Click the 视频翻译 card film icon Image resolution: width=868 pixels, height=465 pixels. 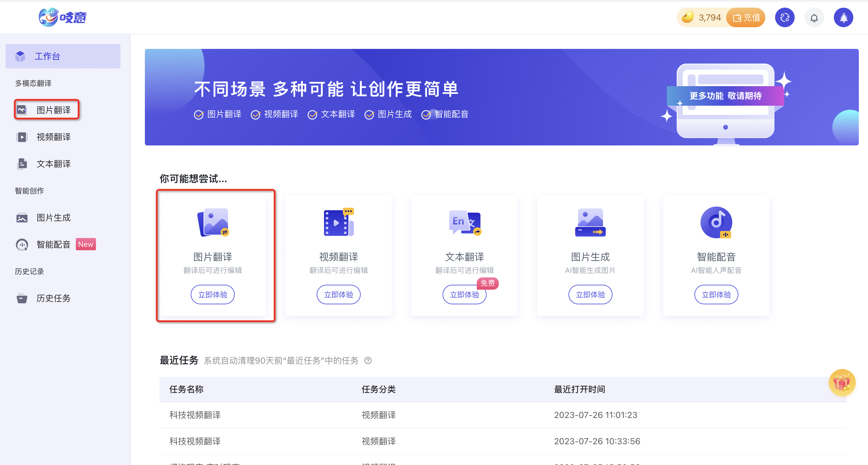(338, 222)
